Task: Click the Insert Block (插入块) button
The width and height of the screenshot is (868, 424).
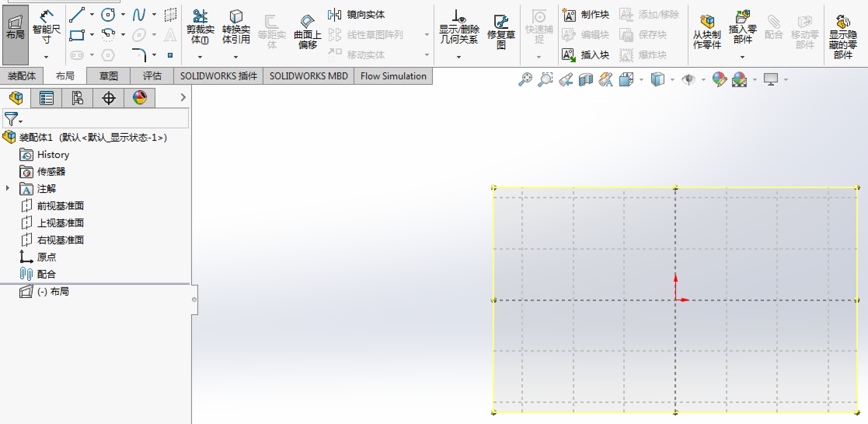Action: click(x=586, y=55)
